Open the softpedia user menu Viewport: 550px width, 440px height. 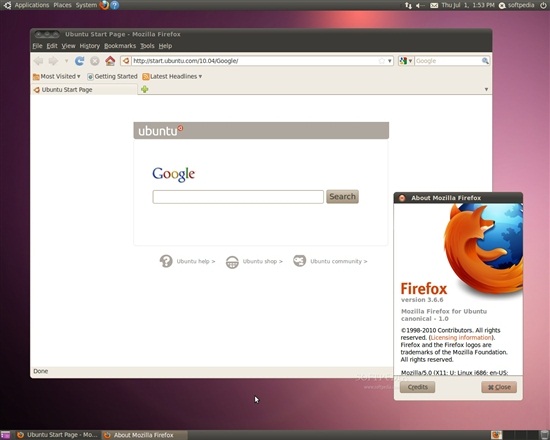(517, 5)
